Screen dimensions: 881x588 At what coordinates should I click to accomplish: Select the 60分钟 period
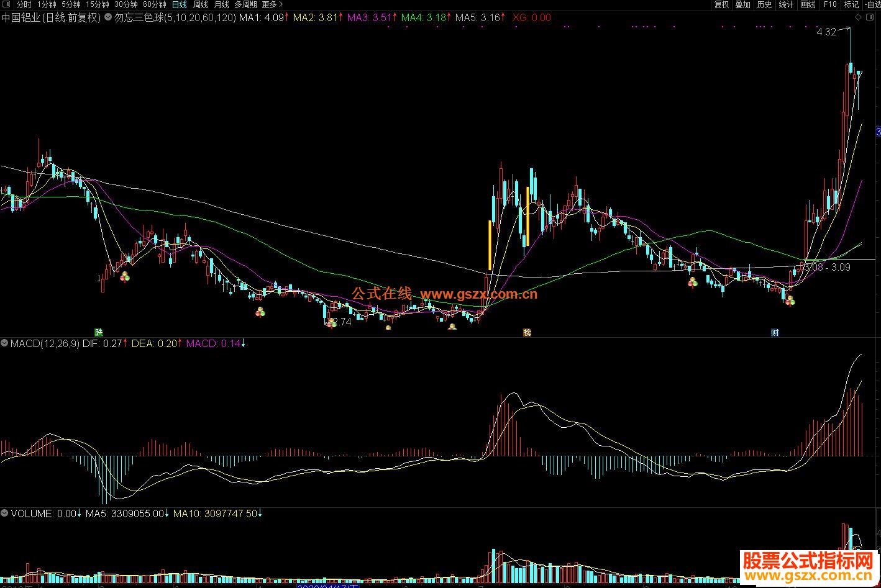(x=155, y=4)
